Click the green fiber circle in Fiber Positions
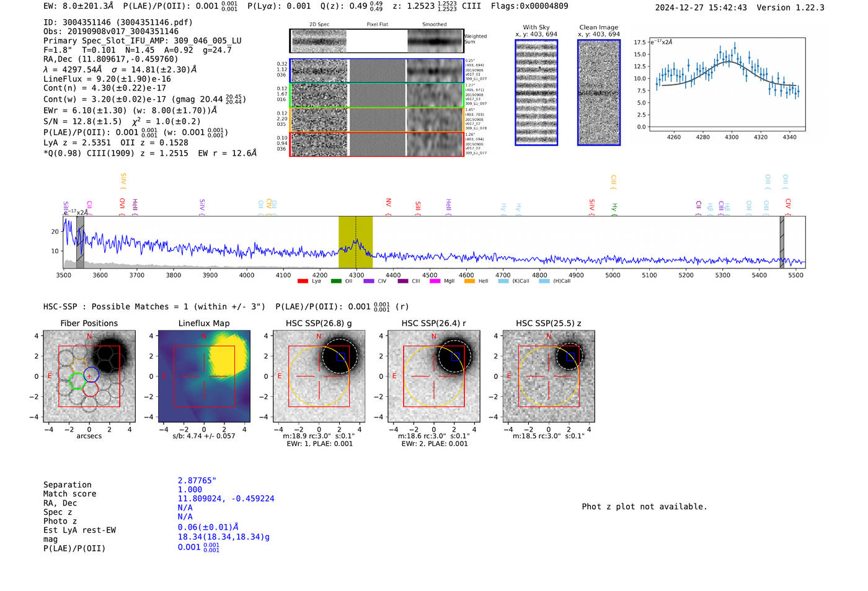This screenshot has width=868, height=591. (77, 381)
